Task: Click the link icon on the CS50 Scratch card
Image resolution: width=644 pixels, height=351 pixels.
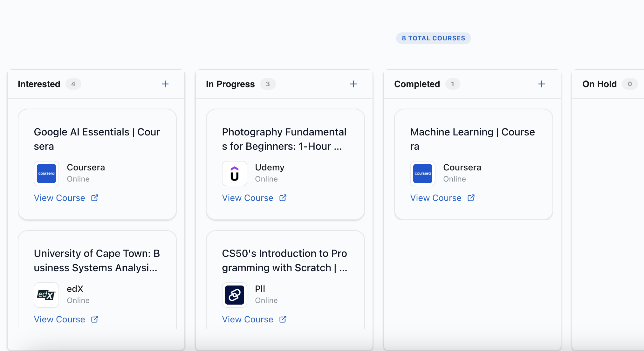Action: pyautogui.click(x=235, y=295)
